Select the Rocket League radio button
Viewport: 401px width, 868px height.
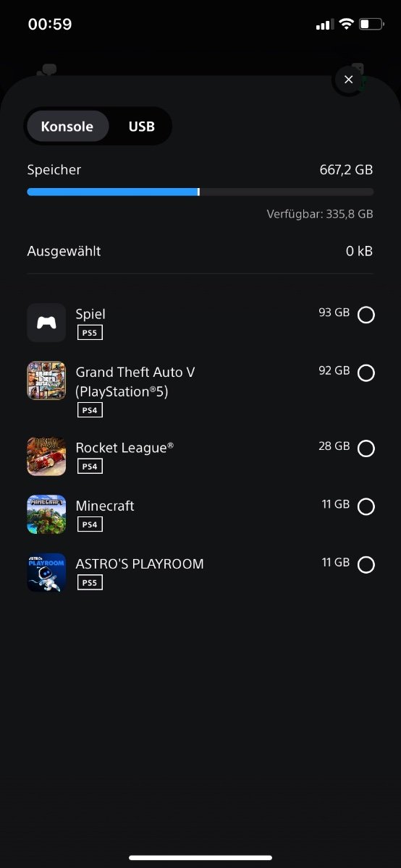[366, 448]
